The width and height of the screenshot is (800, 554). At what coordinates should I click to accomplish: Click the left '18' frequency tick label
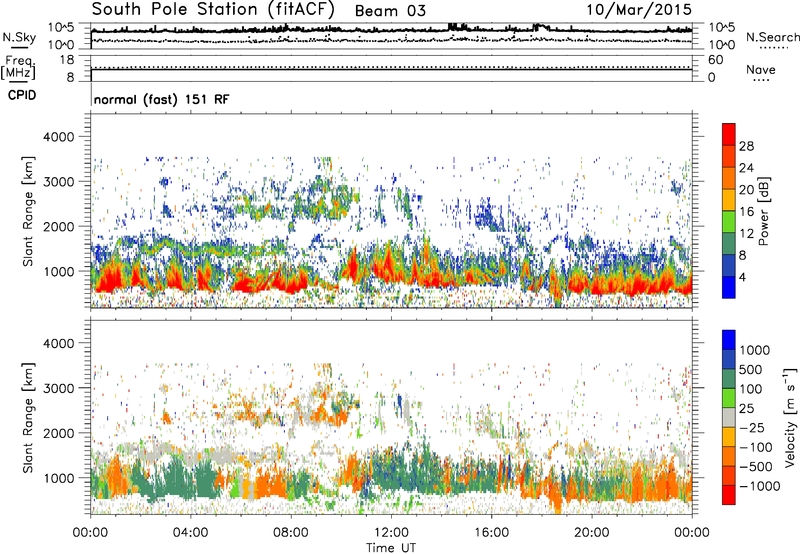(67, 60)
